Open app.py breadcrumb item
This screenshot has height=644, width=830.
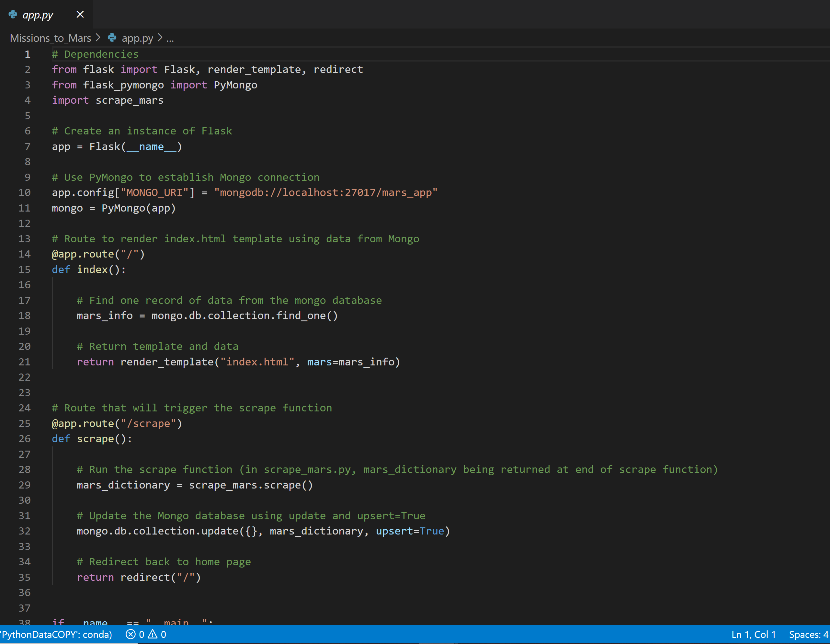pyautogui.click(x=137, y=38)
